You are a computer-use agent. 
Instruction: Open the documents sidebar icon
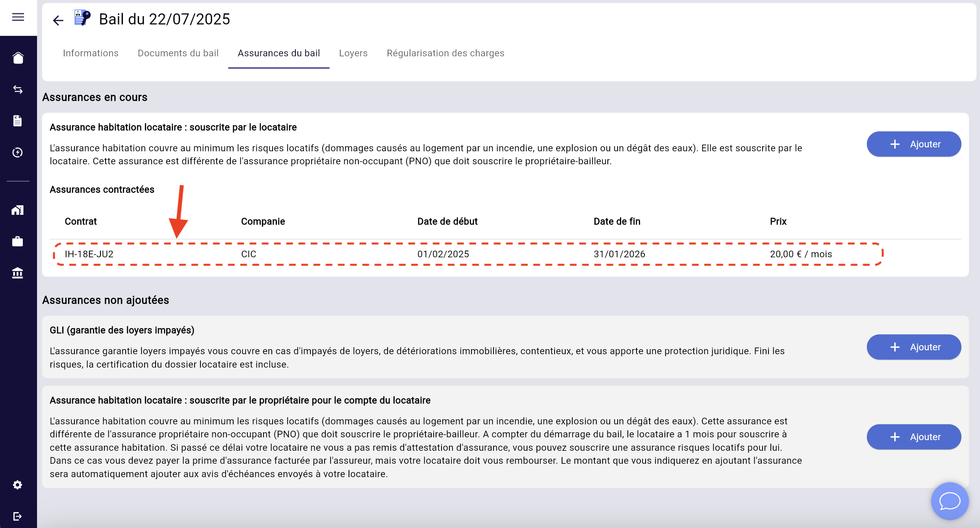coord(18,121)
